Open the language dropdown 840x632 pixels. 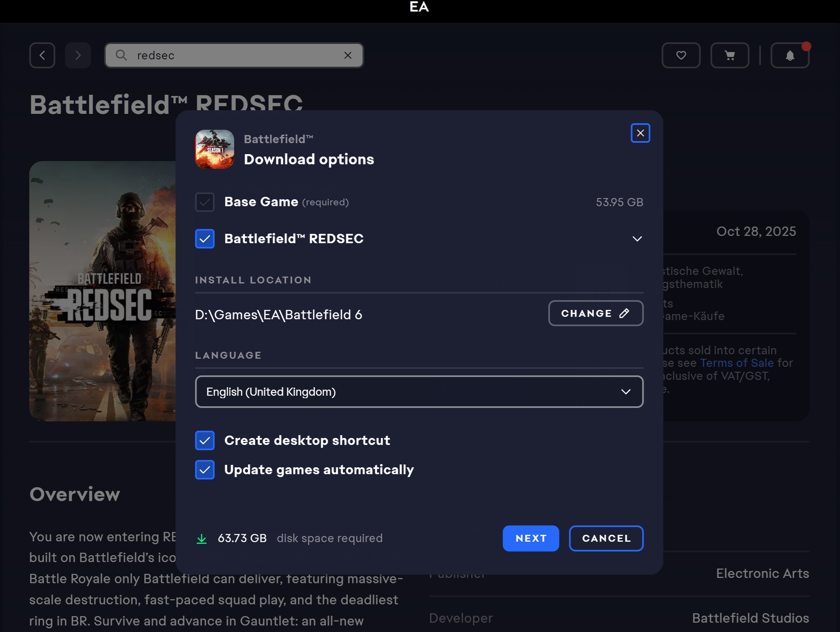(419, 392)
